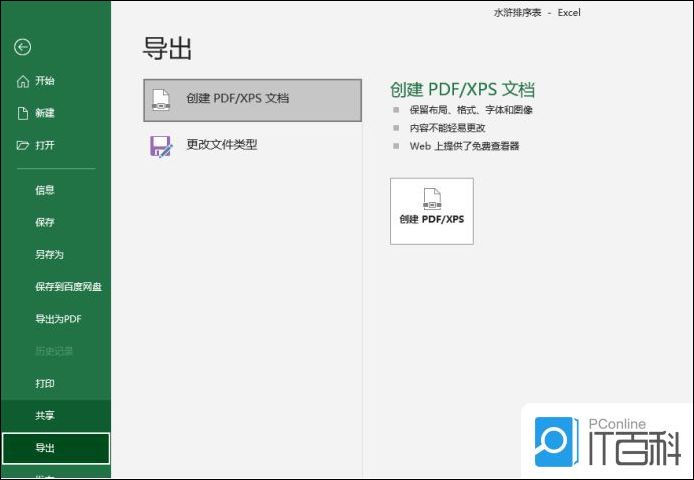694x480 pixels.
Task: Click the bullet text 保留布局、格式、字体和图像
Action: [x=471, y=110]
